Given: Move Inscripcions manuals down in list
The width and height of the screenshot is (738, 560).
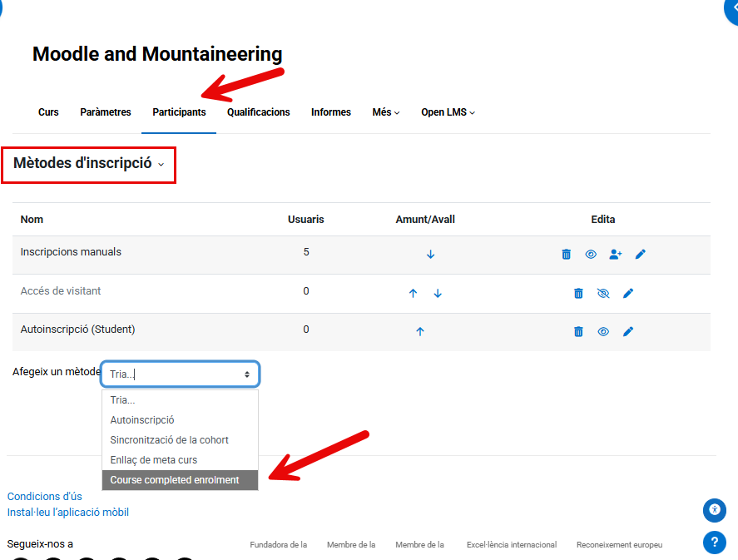Looking at the screenshot, I should [430, 255].
